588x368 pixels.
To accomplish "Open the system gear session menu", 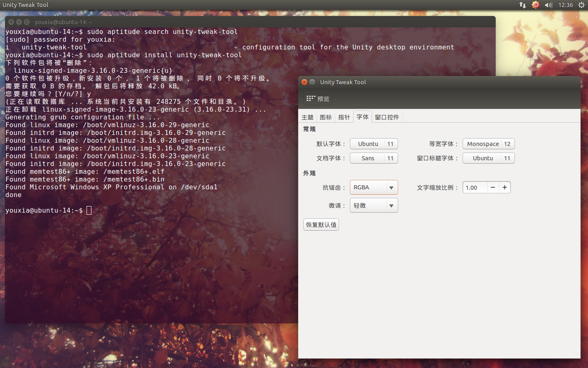I will tap(581, 5).
